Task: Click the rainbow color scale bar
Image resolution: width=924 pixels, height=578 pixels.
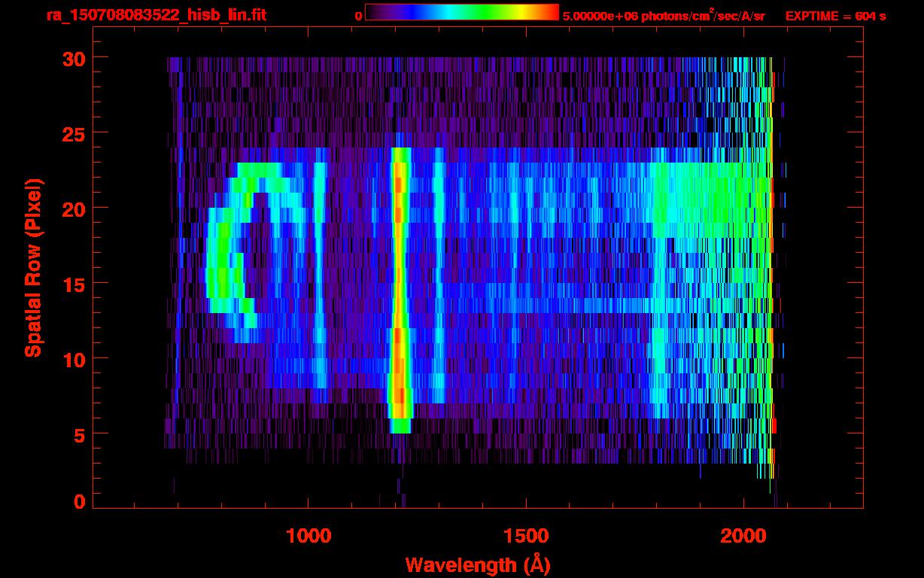Action: click(x=461, y=12)
